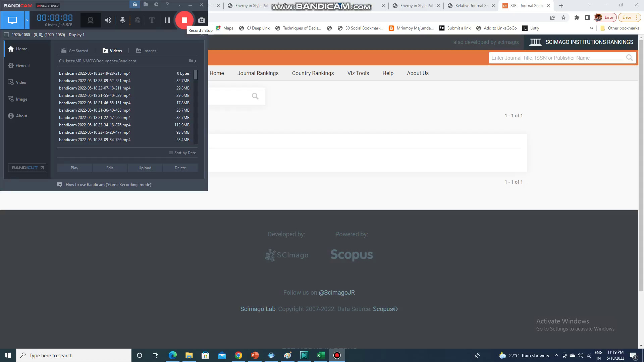
Task: Click Enter Journal Title search field
Action: pos(557,58)
